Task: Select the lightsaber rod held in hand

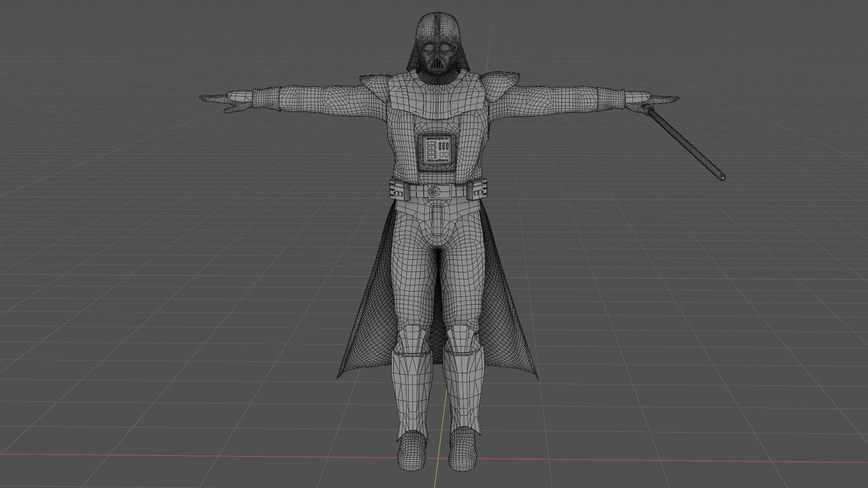Action: pos(686,142)
